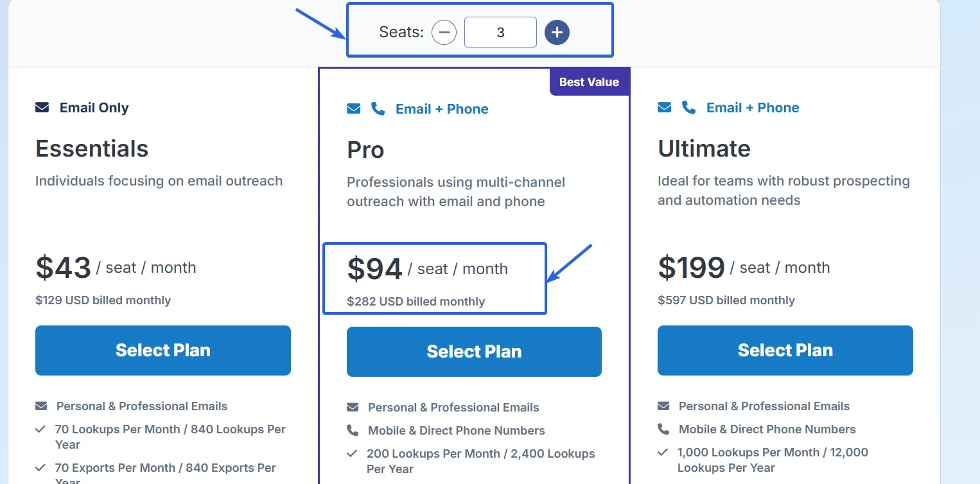The image size is (980, 484).
Task: Click the Best Value badge
Action: coord(589,82)
